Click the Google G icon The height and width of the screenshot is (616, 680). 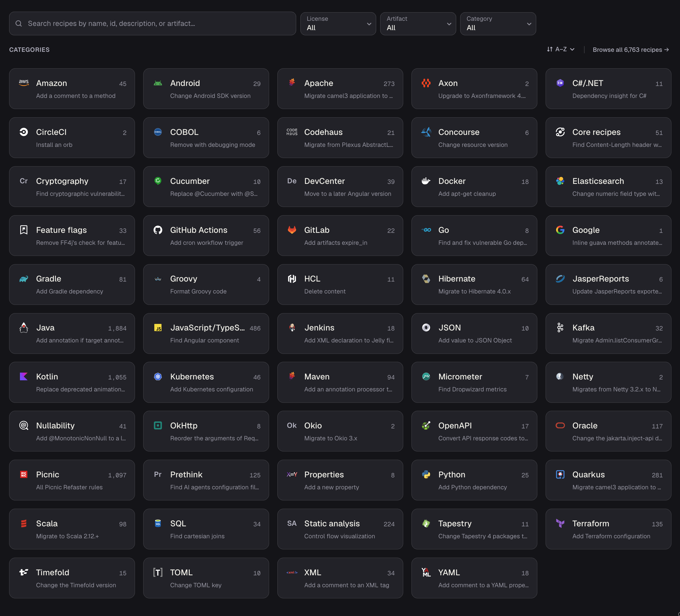560,230
